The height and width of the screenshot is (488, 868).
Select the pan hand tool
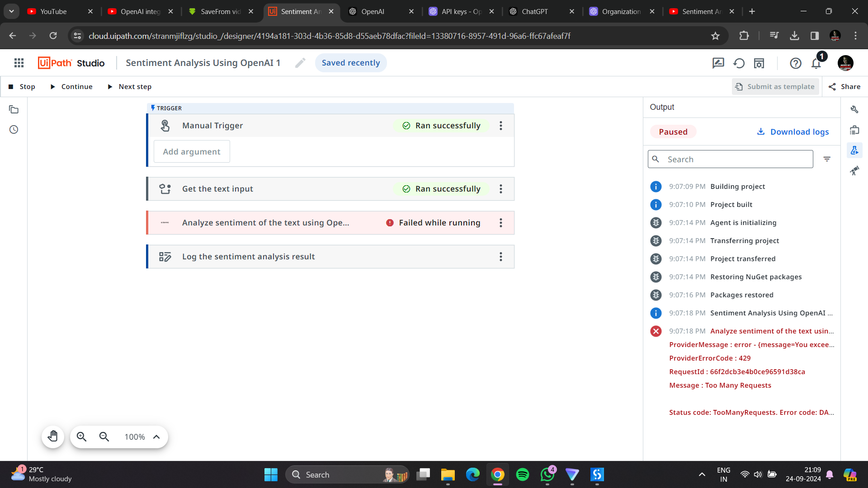[53, 436]
